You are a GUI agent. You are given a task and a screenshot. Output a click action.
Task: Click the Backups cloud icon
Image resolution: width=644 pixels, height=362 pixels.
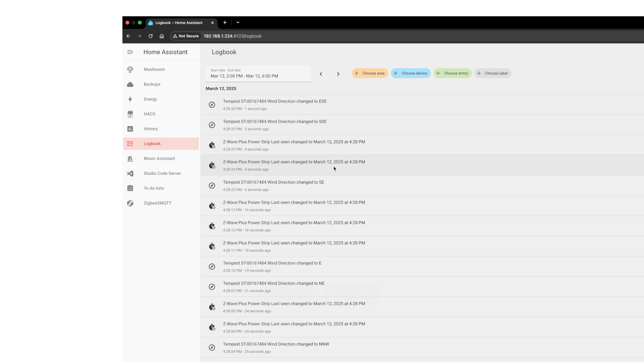click(x=130, y=84)
